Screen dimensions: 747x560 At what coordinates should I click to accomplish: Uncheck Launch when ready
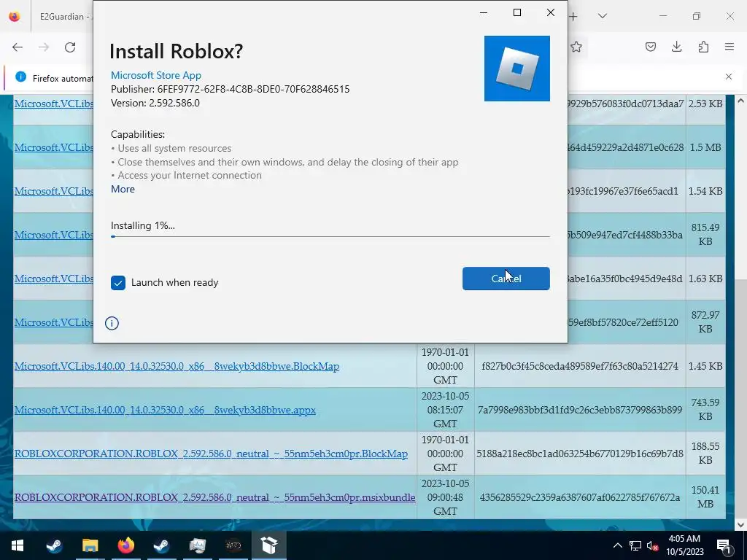(118, 283)
